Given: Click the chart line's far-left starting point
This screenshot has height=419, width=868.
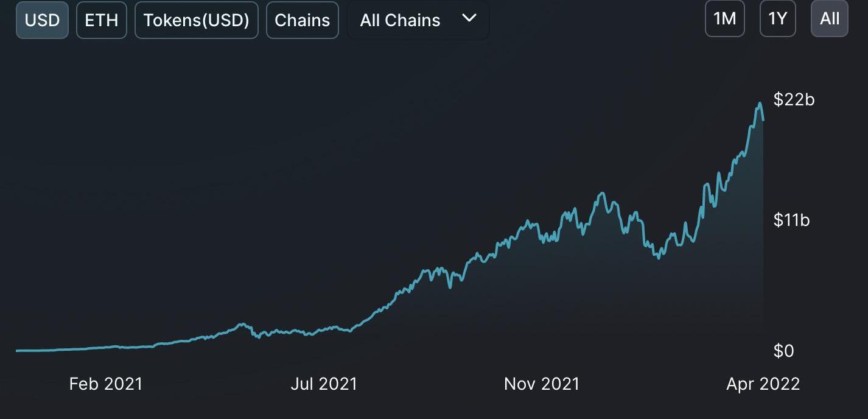Looking at the screenshot, I should [17, 350].
